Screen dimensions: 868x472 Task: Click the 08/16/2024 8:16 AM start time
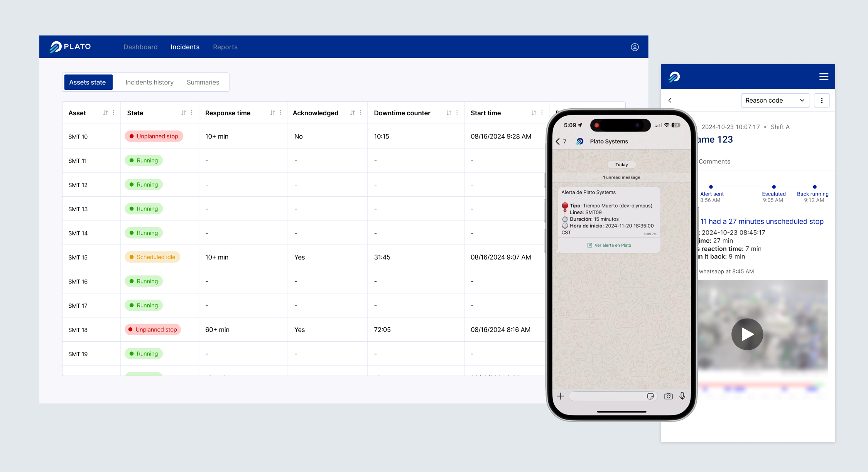(x=500, y=330)
